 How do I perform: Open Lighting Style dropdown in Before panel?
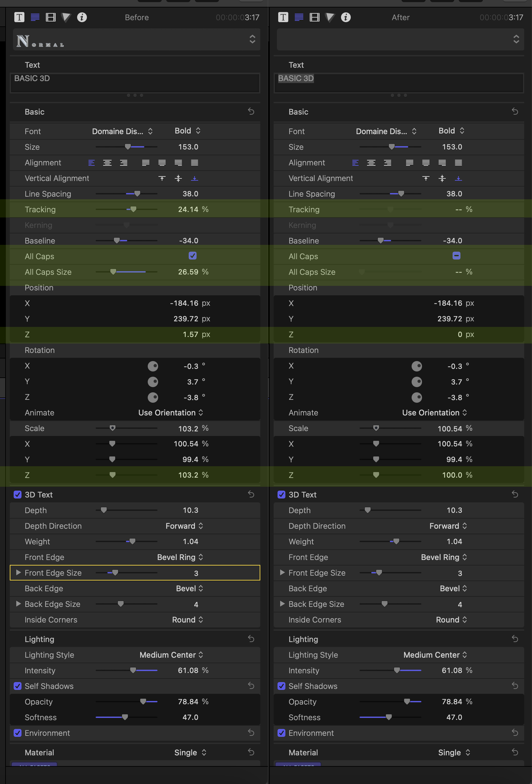(x=171, y=655)
